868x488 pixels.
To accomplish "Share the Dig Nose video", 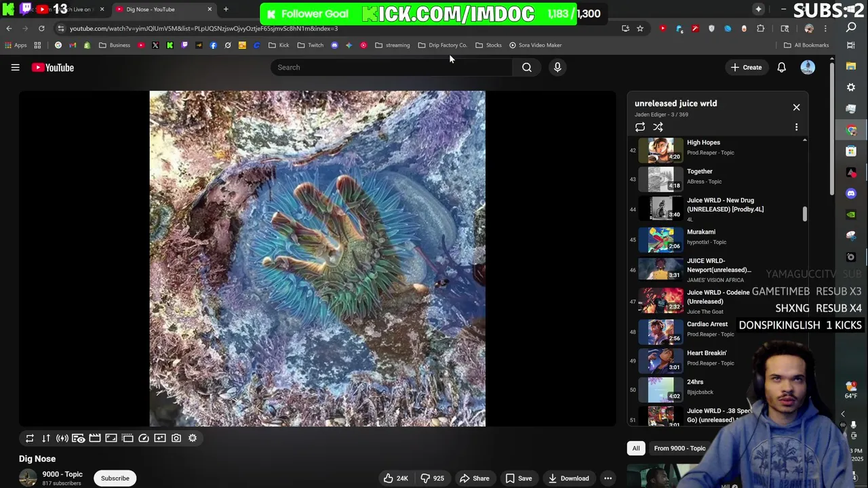I will pos(474,479).
